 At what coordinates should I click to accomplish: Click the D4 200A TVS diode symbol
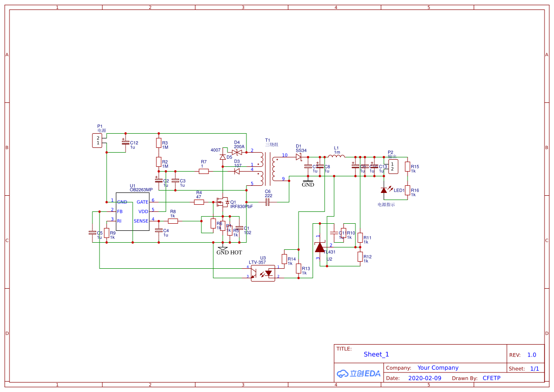[237, 152]
